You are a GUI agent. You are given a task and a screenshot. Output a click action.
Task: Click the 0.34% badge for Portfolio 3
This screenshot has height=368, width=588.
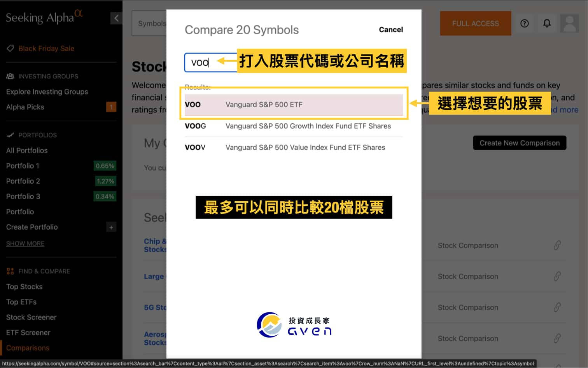click(105, 196)
